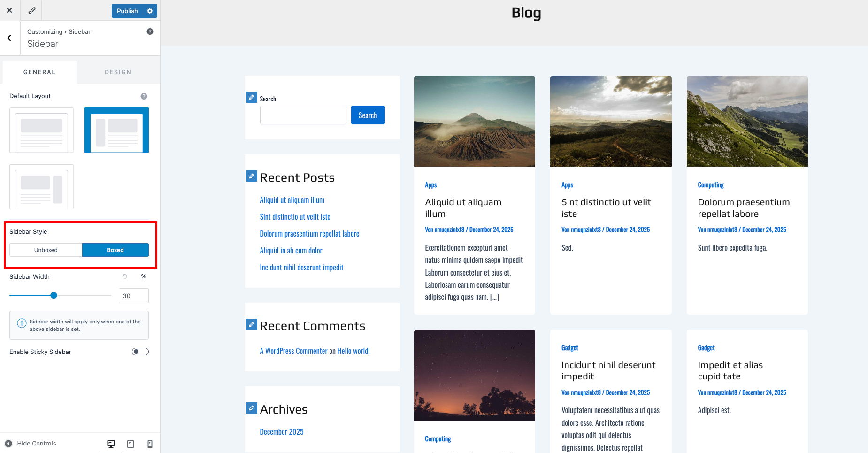Go back using the left chevron arrow
Screen dimensions: 868x453
9,38
